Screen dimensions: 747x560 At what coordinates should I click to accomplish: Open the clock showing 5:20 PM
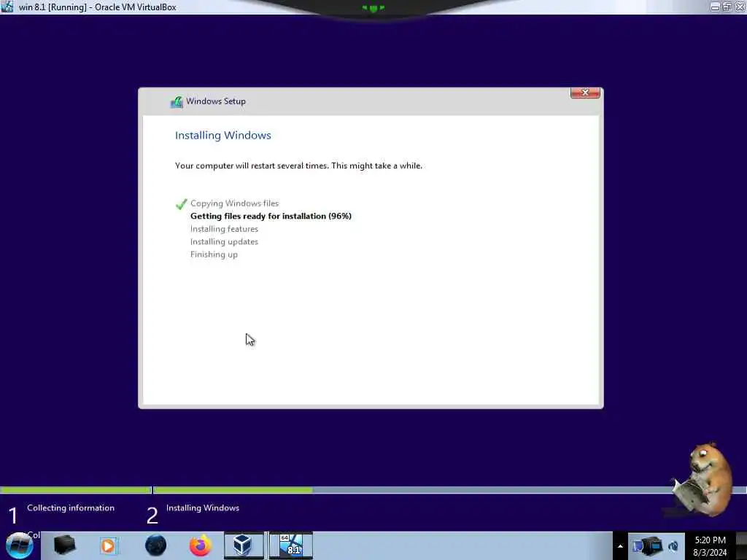(x=710, y=546)
